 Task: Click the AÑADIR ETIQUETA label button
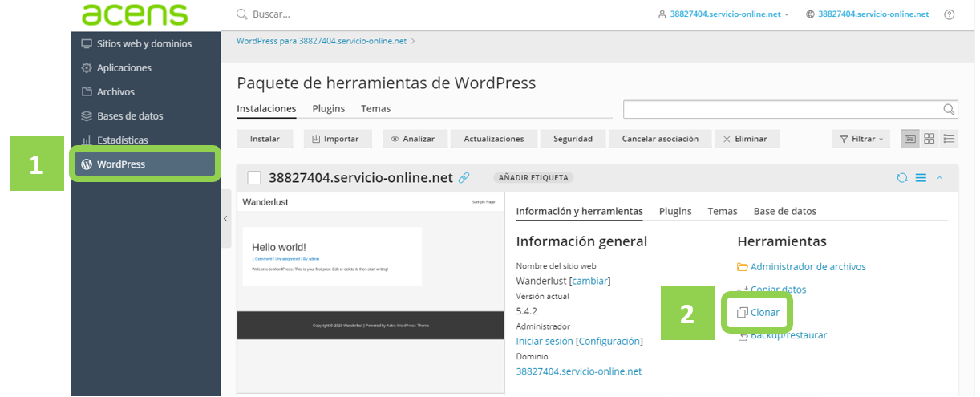tap(533, 178)
